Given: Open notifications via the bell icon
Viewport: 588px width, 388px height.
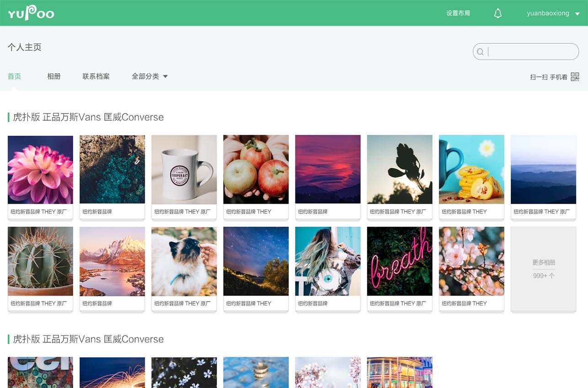Looking at the screenshot, I should pos(498,13).
